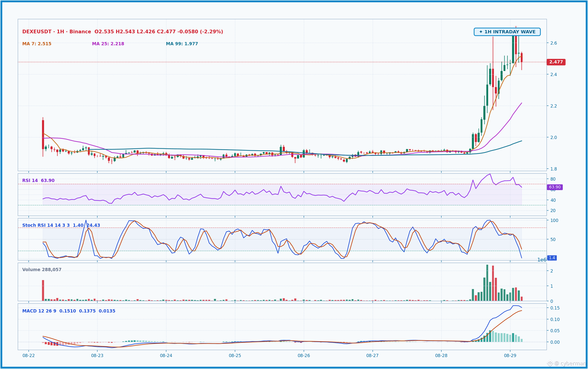
Task: Click the 08-24 date label
Action: [166, 356]
